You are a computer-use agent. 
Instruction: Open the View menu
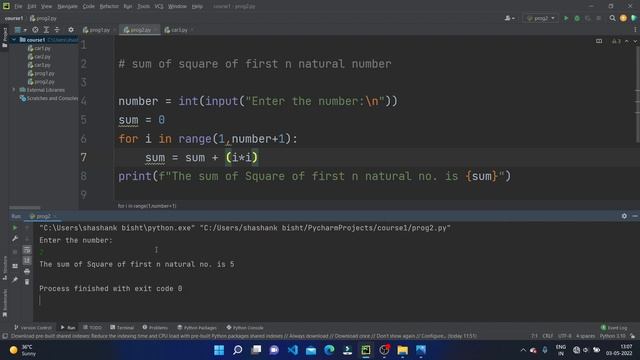pos(47,7)
